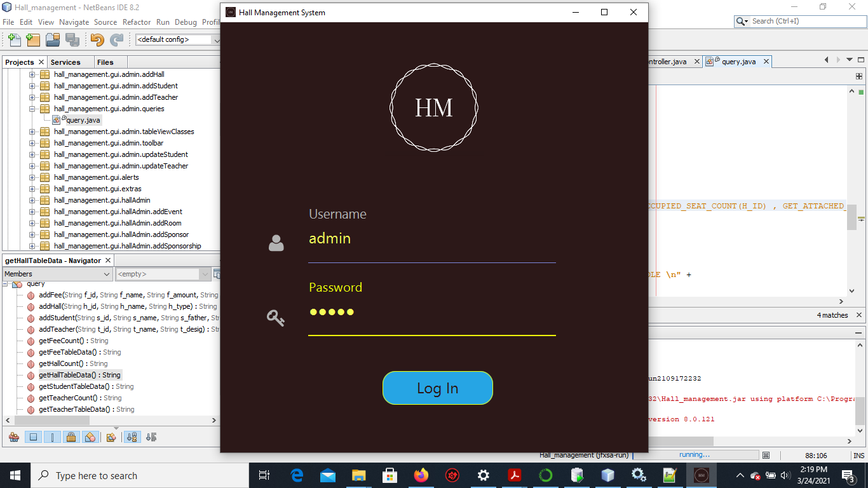
Task: Open a project using the toolbar icon
Action: click(53, 39)
